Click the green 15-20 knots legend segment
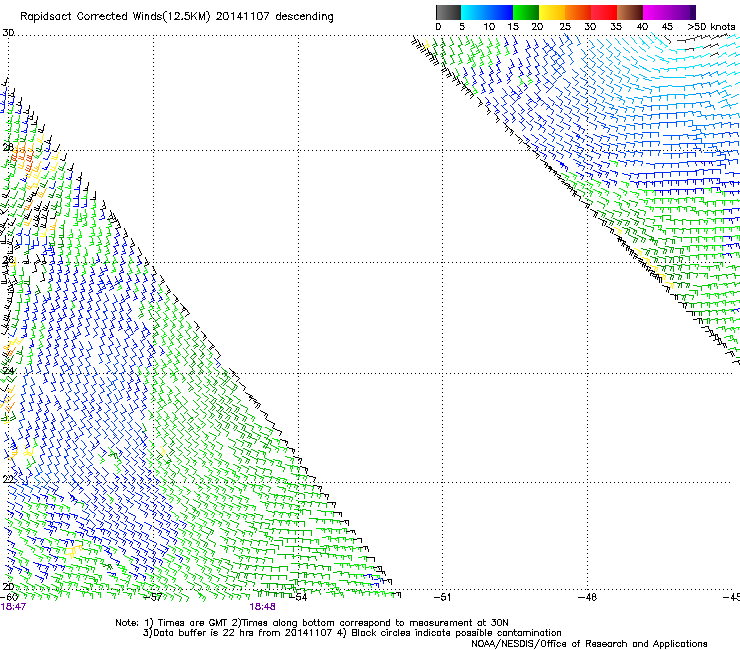This screenshot has width=740, height=650. pos(526,12)
